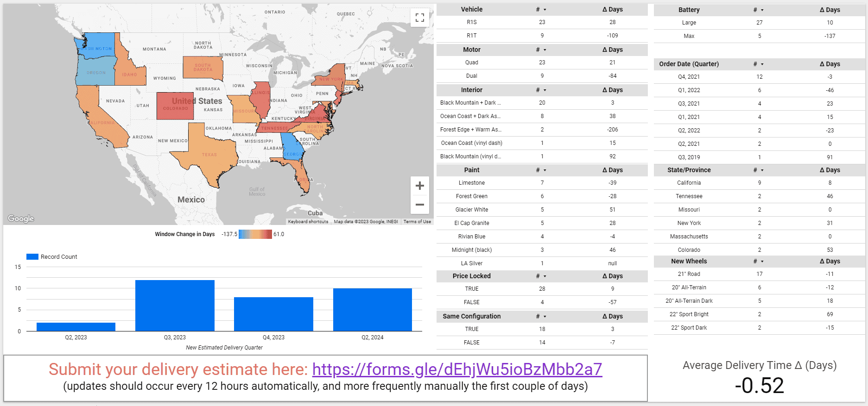Screen dimensions: 868x406
Task: Sort State/Province table by count arrow
Action: coord(762,170)
